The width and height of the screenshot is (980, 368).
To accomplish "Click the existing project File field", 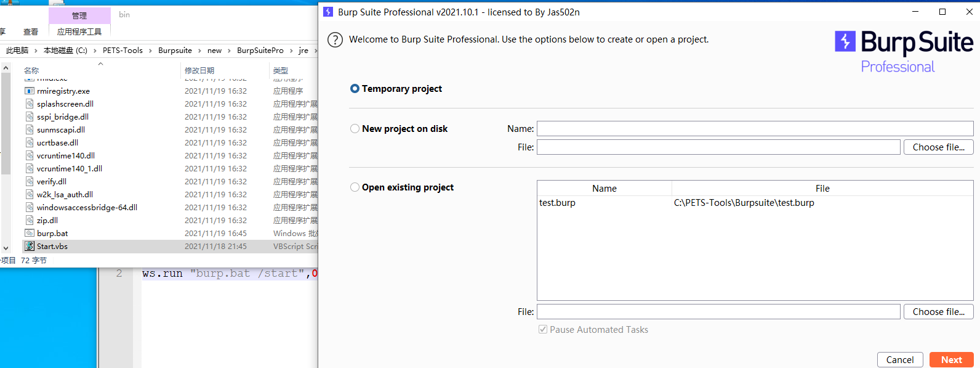I will click(718, 312).
